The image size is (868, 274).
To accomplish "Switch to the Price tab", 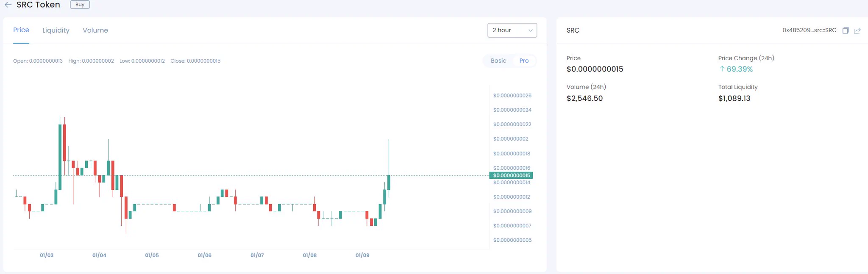I will pyautogui.click(x=21, y=30).
